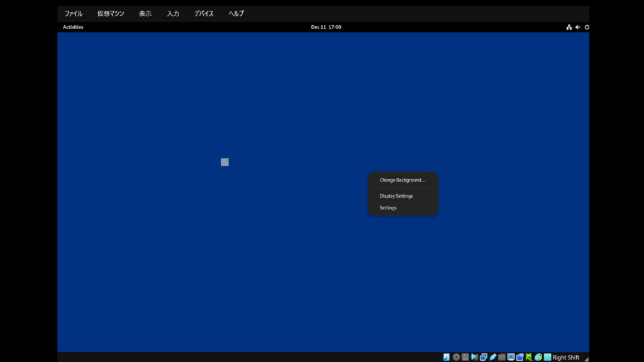This screenshot has height=362, width=644.
Task: Open the Dec 11 17:00 clock panel
Action: 326,27
